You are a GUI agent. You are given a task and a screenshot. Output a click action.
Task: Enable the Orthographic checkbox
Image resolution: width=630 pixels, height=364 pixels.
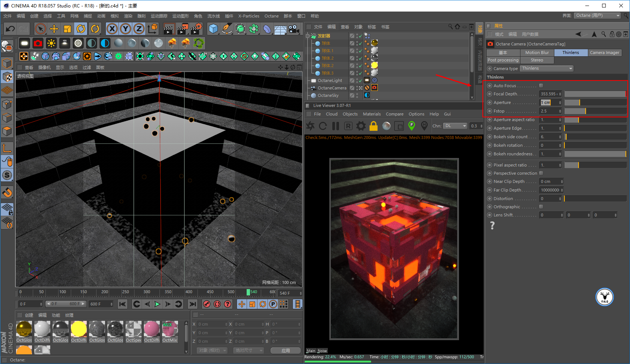541,207
